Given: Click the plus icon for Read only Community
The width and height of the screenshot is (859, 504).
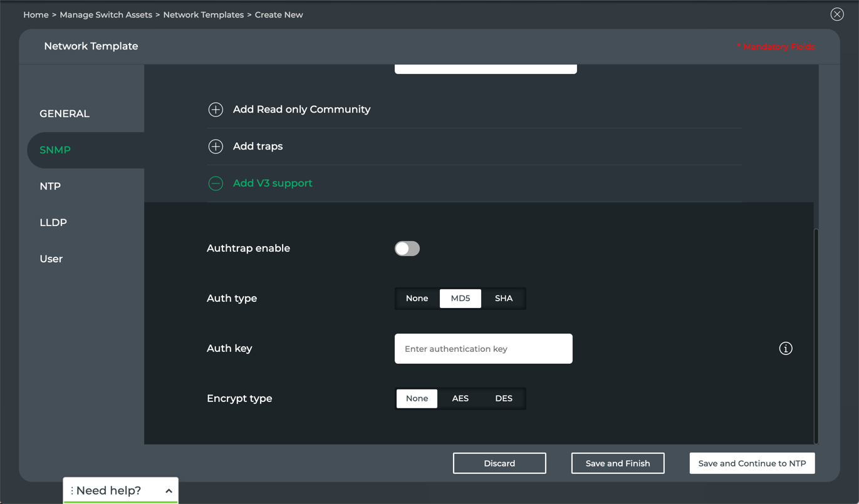Looking at the screenshot, I should (216, 110).
